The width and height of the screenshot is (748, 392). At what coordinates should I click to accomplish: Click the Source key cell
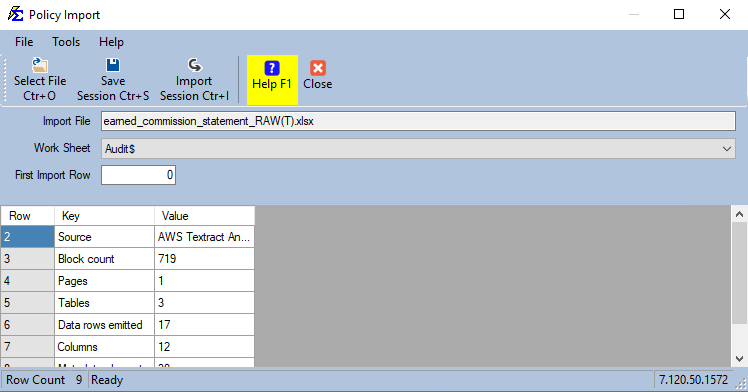click(x=104, y=237)
